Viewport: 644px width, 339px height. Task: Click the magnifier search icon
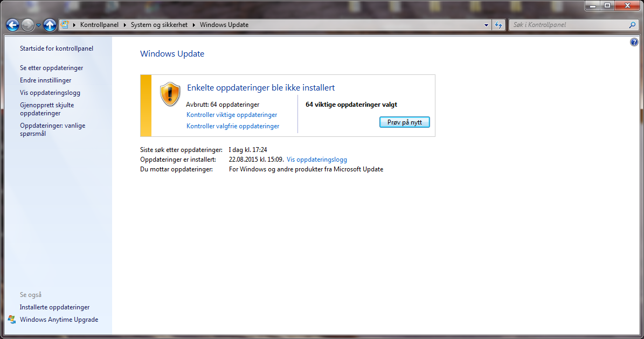633,25
